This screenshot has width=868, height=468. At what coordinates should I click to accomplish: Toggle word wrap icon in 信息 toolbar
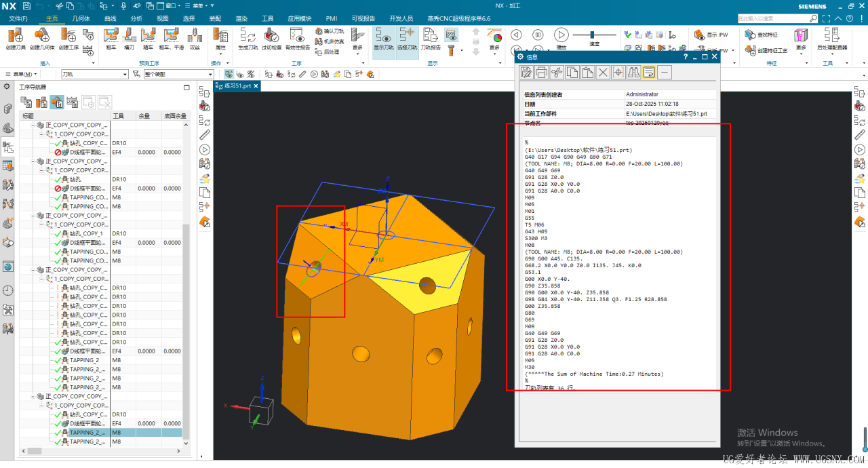point(649,72)
